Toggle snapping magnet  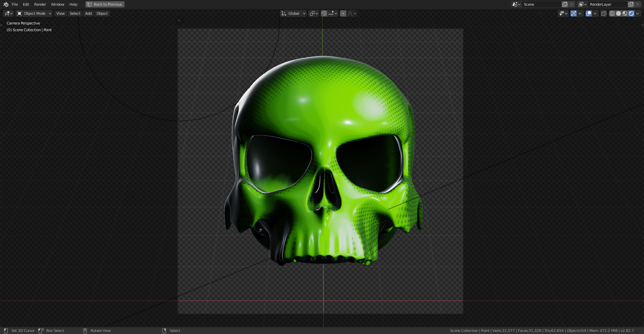coord(324,13)
